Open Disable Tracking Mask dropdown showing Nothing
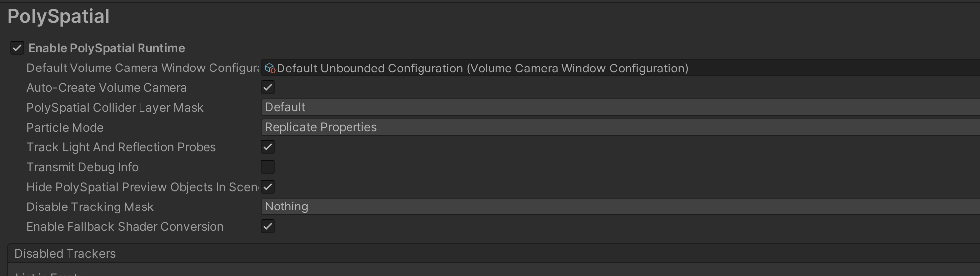Image resolution: width=980 pixels, height=276 pixels. (x=620, y=207)
